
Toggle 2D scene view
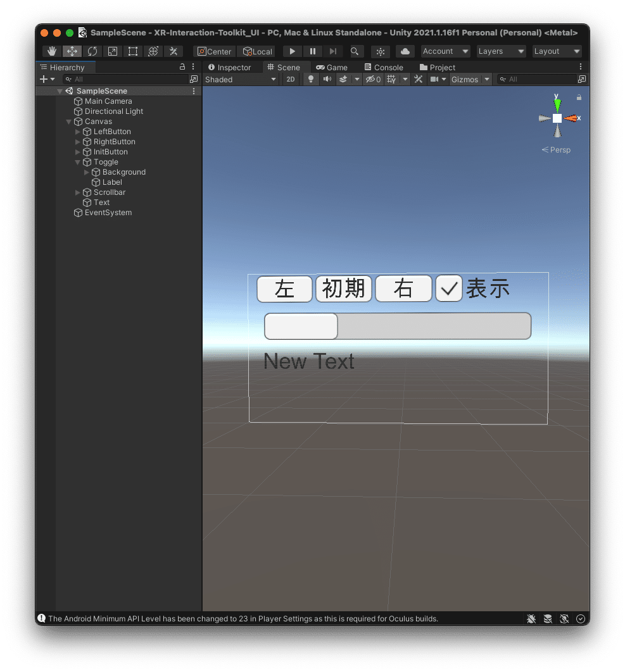click(291, 79)
